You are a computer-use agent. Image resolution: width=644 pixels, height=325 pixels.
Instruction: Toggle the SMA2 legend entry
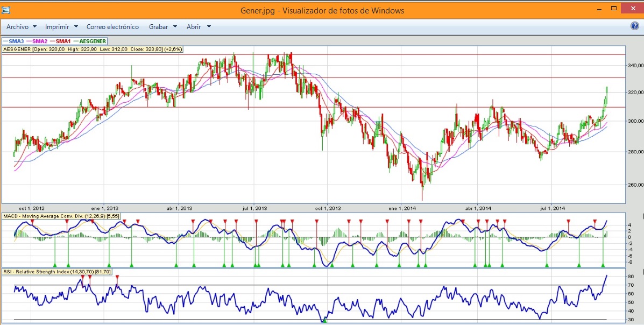click(37, 41)
